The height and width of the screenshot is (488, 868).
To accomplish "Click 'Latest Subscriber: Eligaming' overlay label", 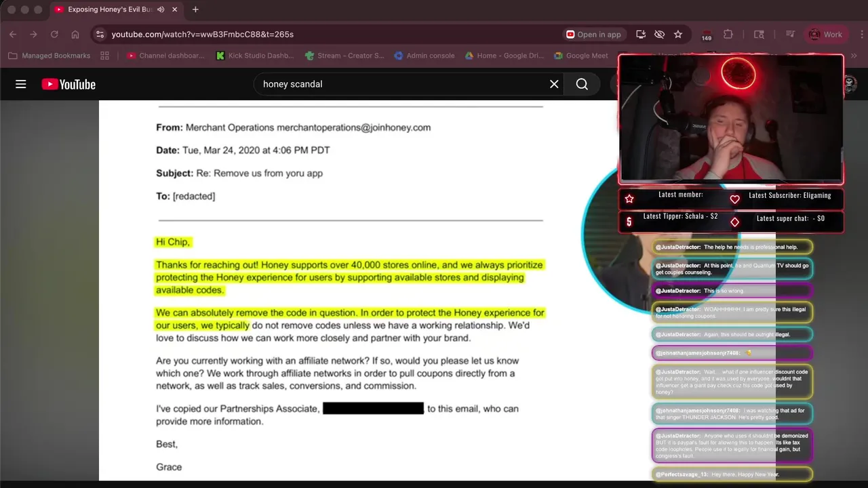I will [x=789, y=195].
